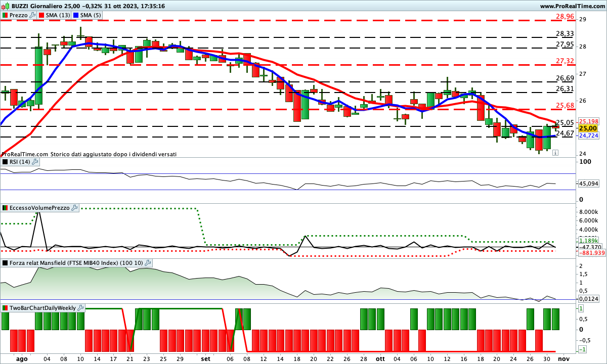Open the www.ProRealTime.com link
This screenshot has width=607, height=364.
tap(573, 6)
